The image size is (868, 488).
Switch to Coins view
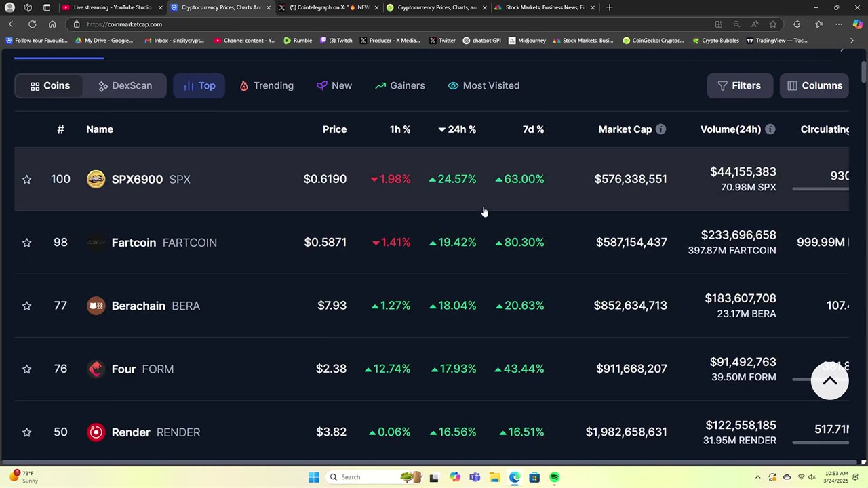[x=50, y=85]
